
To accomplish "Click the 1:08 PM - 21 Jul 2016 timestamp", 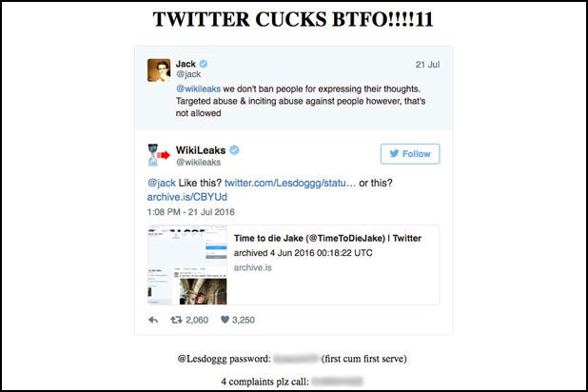I will 191,212.
